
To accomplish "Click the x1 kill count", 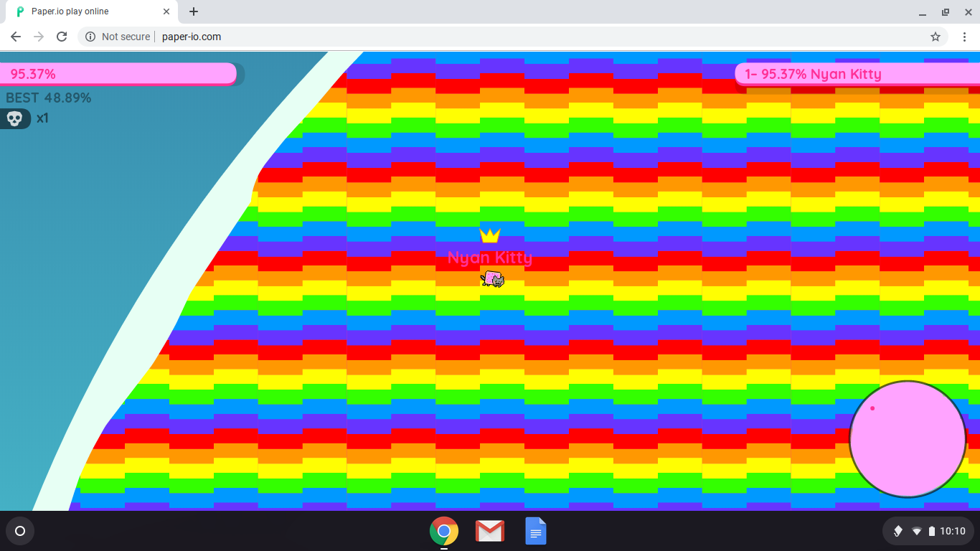I will pyautogui.click(x=42, y=118).
